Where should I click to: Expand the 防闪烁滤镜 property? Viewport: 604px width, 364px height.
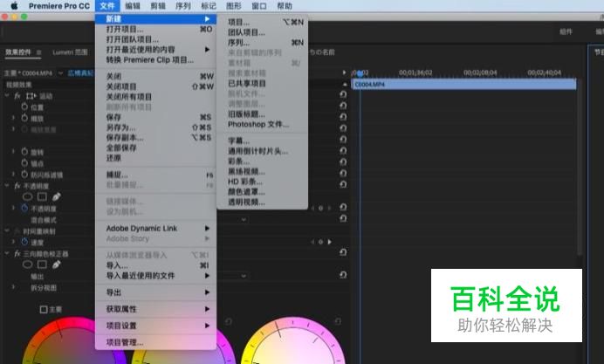(x=13, y=174)
